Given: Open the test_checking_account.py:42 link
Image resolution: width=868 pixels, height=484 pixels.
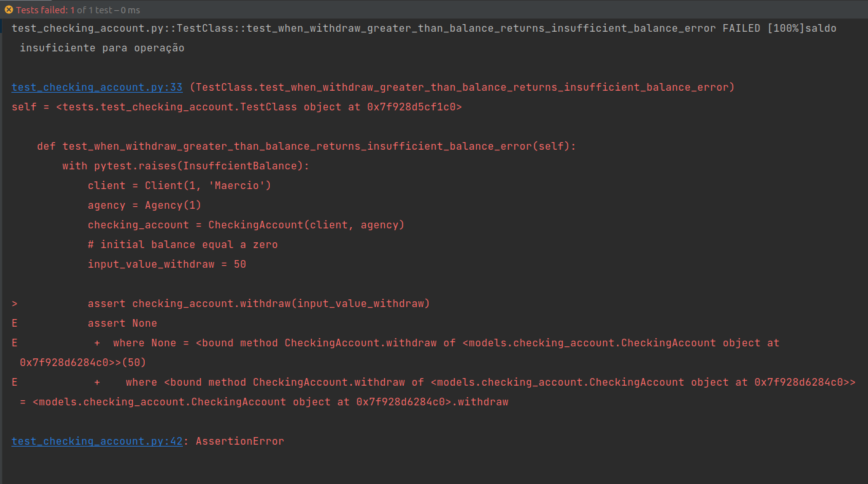Looking at the screenshot, I should (x=97, y=441).
